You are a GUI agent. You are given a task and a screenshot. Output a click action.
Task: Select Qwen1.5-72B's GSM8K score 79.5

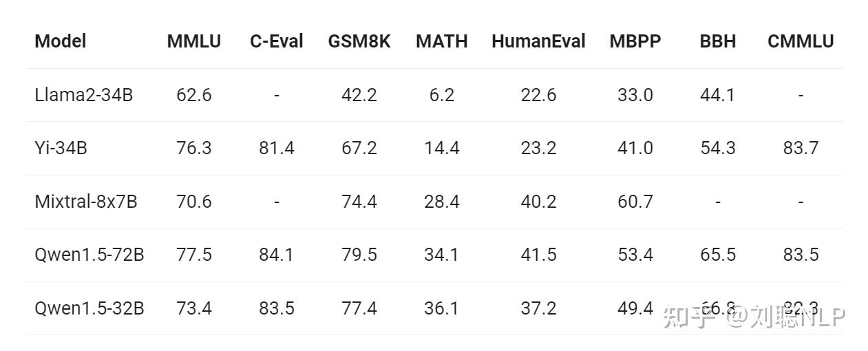pos(359,255)
